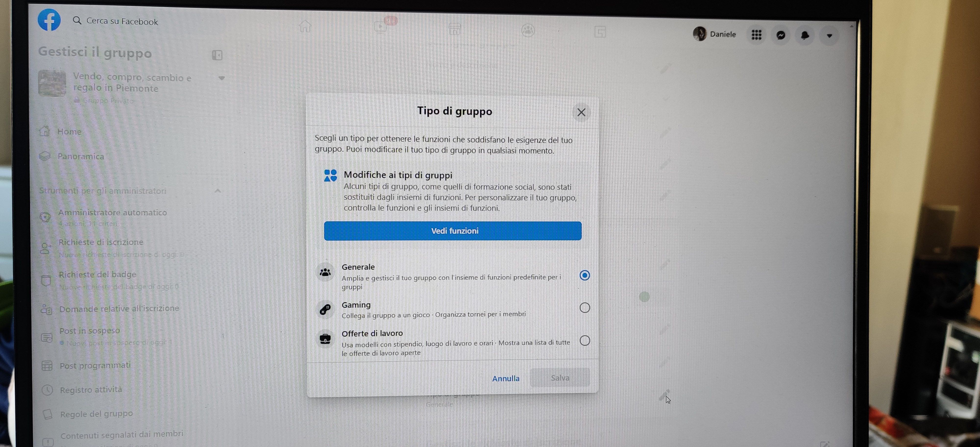Open the apps grid menu icon

(756, 35)
